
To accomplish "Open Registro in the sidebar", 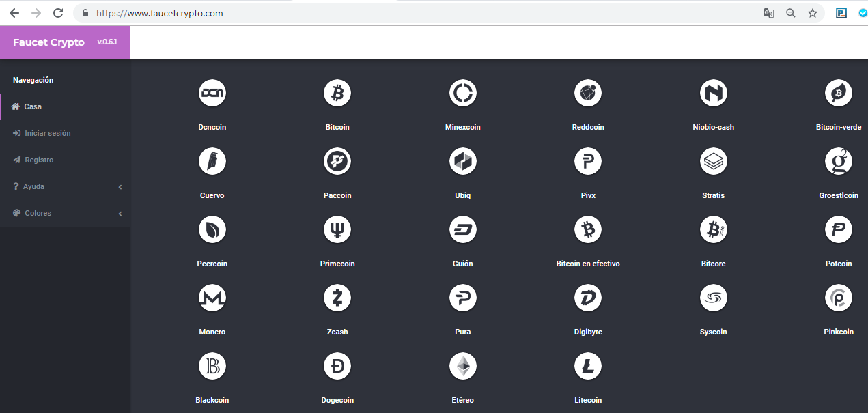I will click(x=65, y=160).
